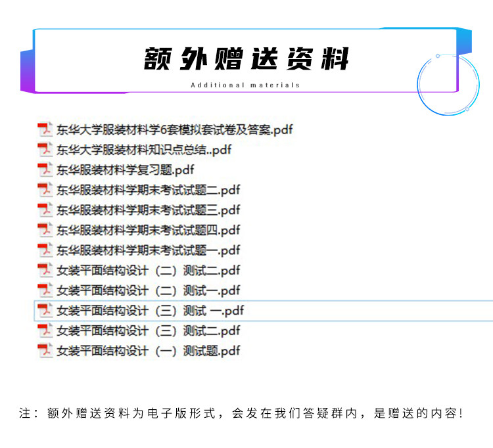Click PDF icon of 东华服装材料学复习题.pdf
Viewport: 493px width, 448px height.
coord(45,169)
